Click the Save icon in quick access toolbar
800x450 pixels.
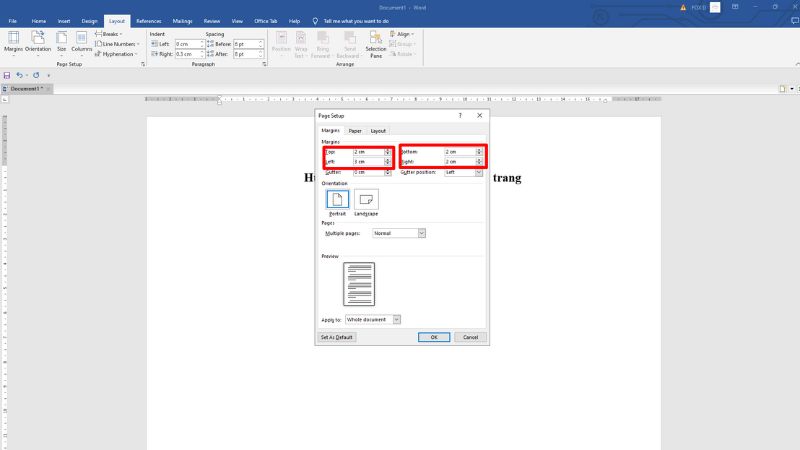point(7,75)
